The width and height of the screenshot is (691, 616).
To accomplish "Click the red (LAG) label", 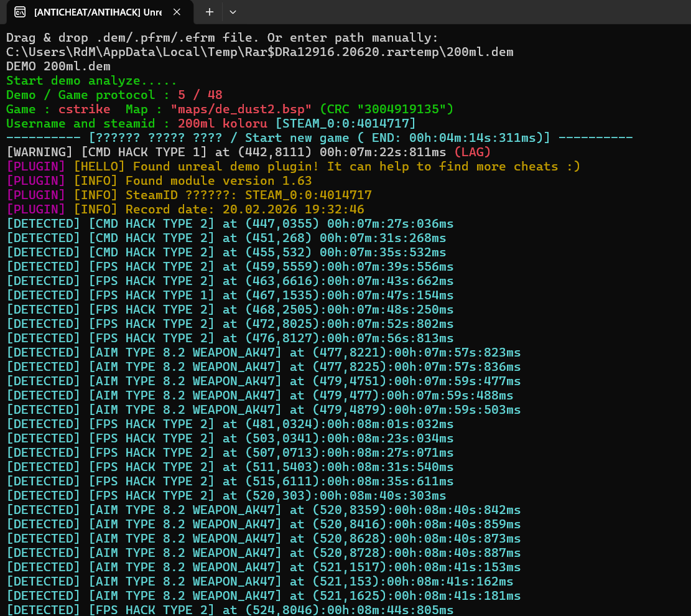I will pos(472,152).
